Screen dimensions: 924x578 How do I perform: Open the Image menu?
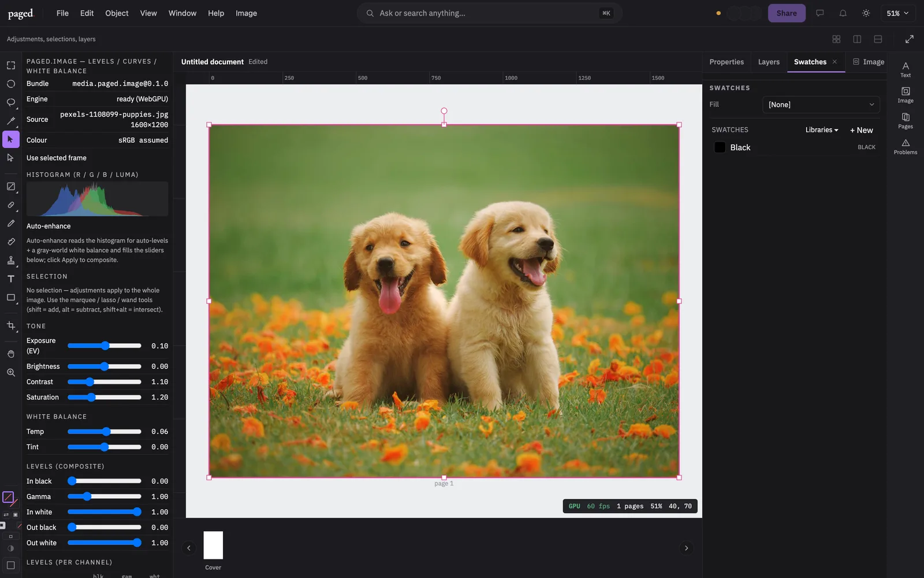(246, 13)
